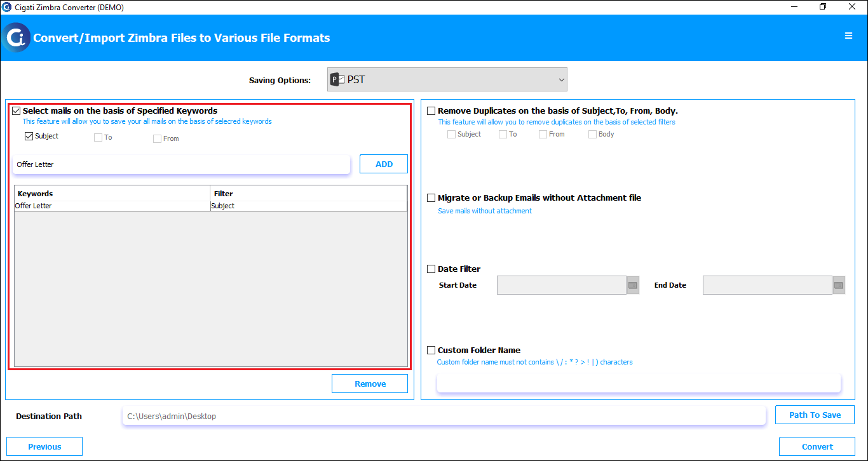Enable the Date Filter checkbox
The image size is (868, 461).
pos(431,269)
